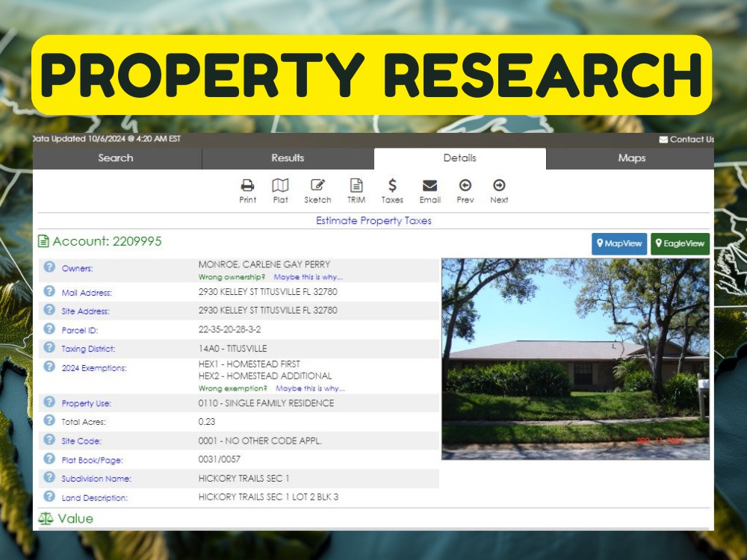Image resolution: width=747 pixels, height=560 pixels.
Task: Click HEX1 - HOMESTEAD FIRST exemption
Action: tap(249, 364)
